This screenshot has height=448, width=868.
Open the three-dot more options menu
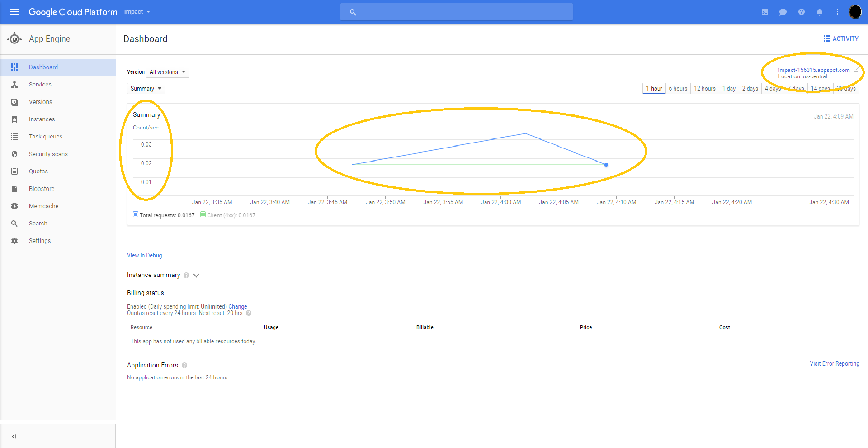coord(837,12)
